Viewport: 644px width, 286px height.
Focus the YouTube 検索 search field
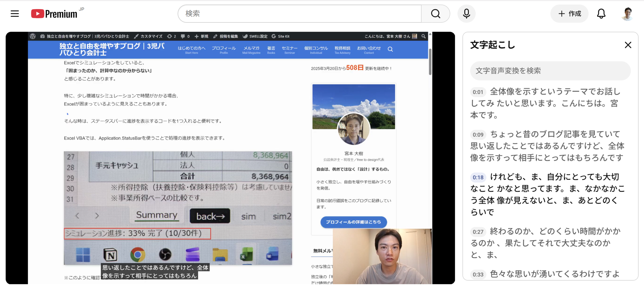click(x=300, y=14)
